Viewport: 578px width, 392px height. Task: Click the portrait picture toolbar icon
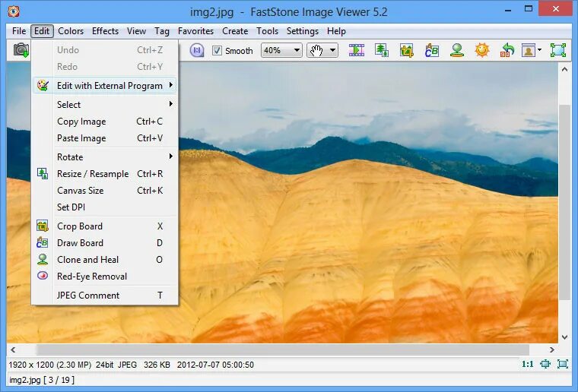pos(529,50)
